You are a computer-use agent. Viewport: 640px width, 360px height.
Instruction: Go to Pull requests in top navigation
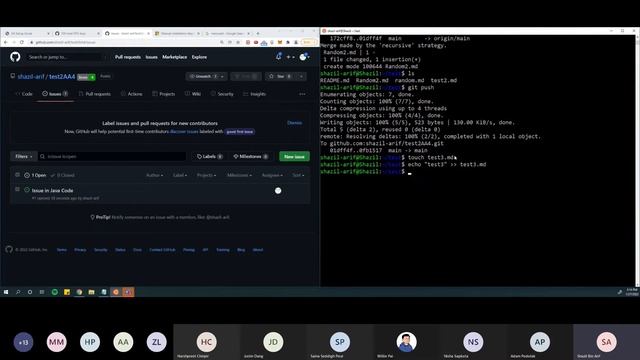(x=128, y=57)
